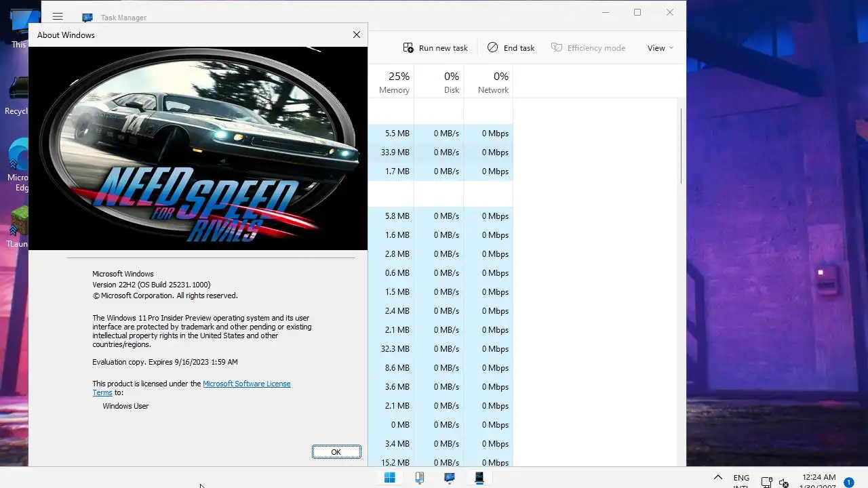Screen dimensions: 868x488
Task: Select the 15.2 MB memory cell
Action: (x=391, y=462)
